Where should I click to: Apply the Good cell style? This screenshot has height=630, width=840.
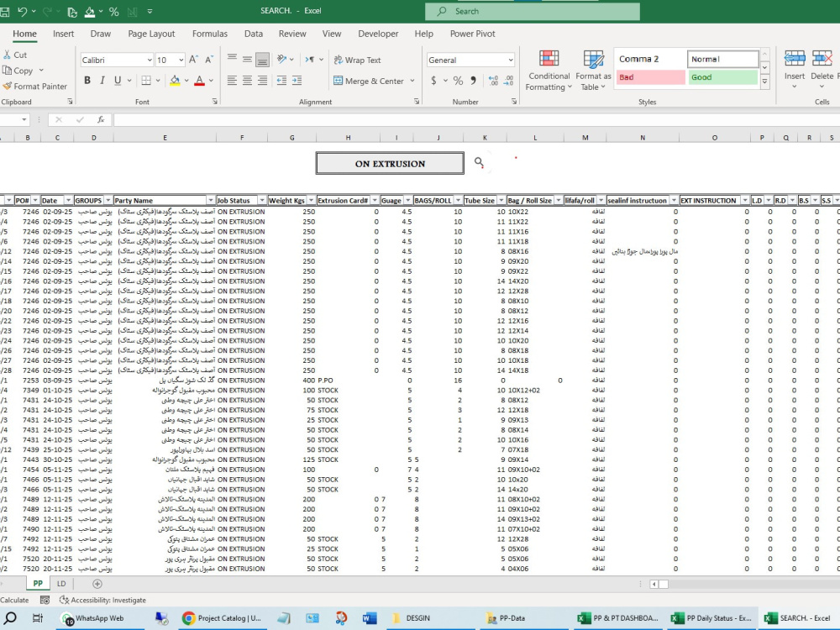(x=722, y=77)
